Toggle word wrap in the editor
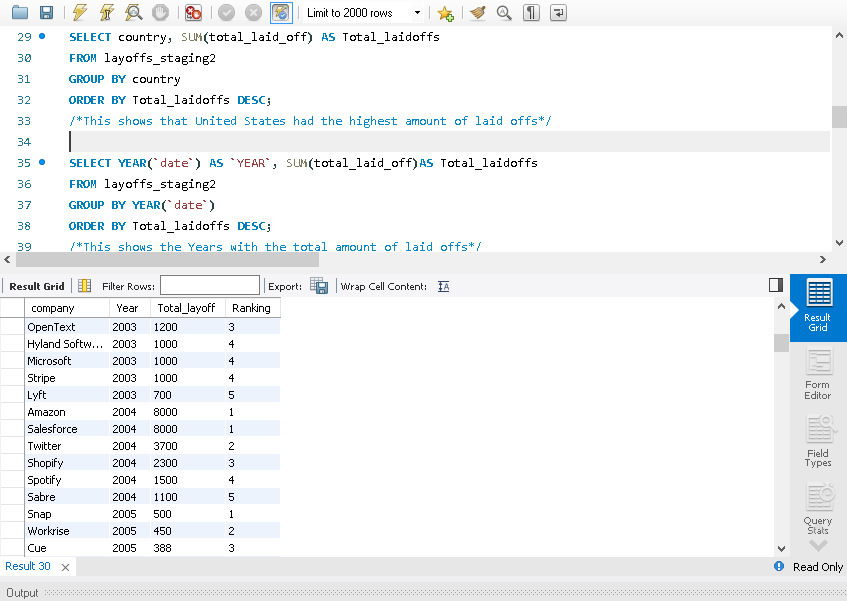Viewport: 847px width, 601px height. tap(558, 13)
